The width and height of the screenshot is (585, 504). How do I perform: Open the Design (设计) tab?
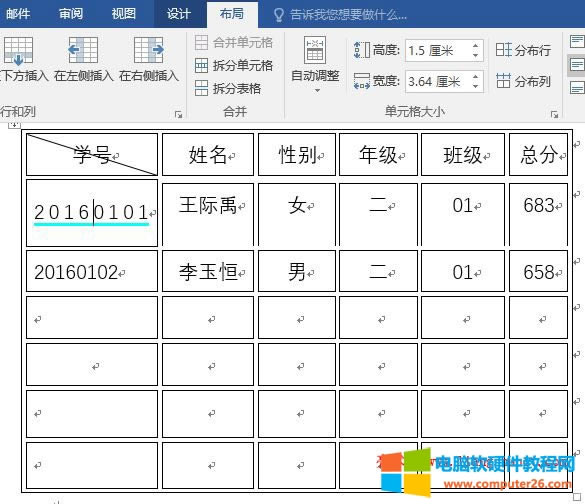(178, 14)
